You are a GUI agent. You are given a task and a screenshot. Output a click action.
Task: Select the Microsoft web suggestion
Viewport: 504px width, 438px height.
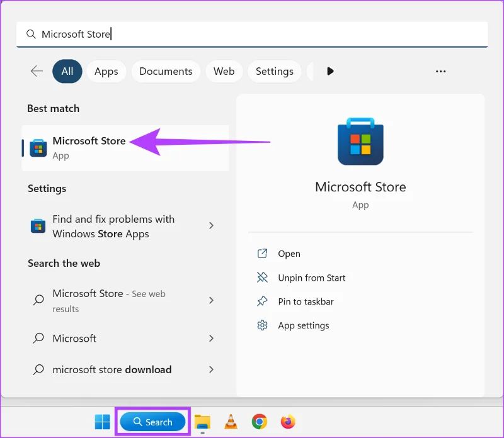click(x=125, y=338)
